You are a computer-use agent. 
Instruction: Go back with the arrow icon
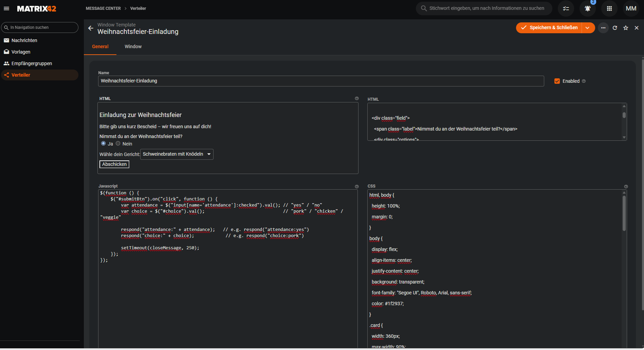(91, 28)
